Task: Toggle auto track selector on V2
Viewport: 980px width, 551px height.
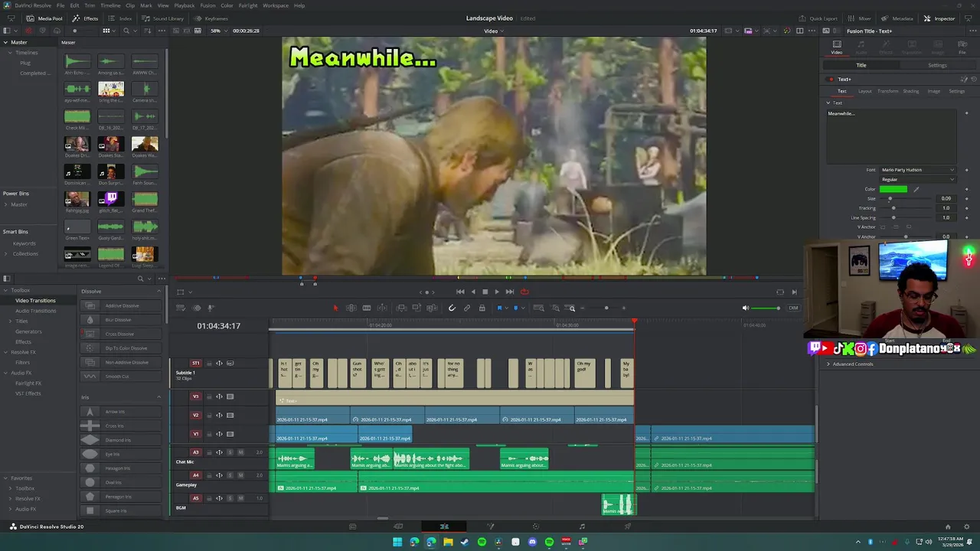Action: click(x=219, y=415)
